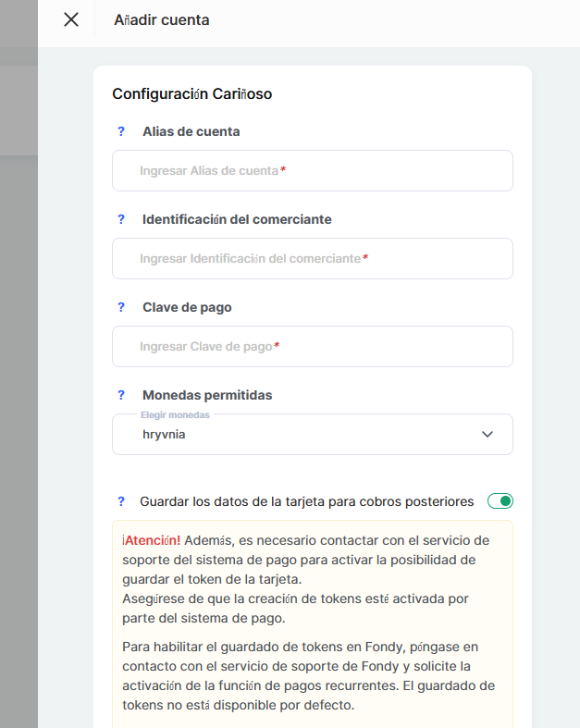This screenshot has height=728, width=580.
Task: View help tooltip for Monedas permitidas
Action: (x=121, y=395)
